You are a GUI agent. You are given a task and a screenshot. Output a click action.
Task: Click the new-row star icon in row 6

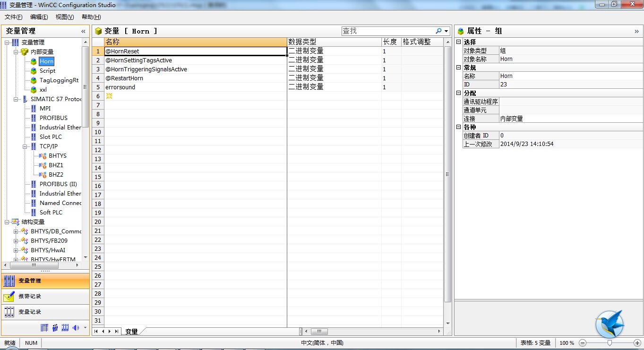[109, 96]
